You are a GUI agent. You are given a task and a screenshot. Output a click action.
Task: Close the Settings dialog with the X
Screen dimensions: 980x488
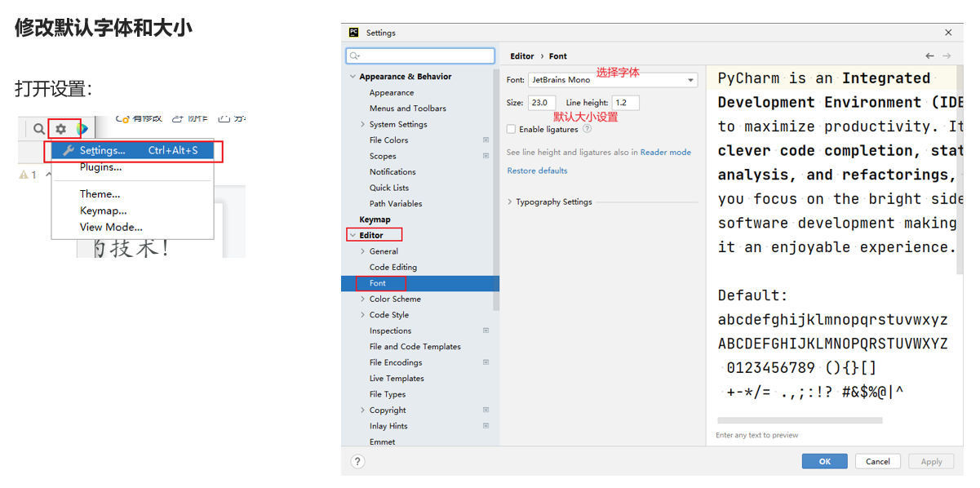[948, 33]
